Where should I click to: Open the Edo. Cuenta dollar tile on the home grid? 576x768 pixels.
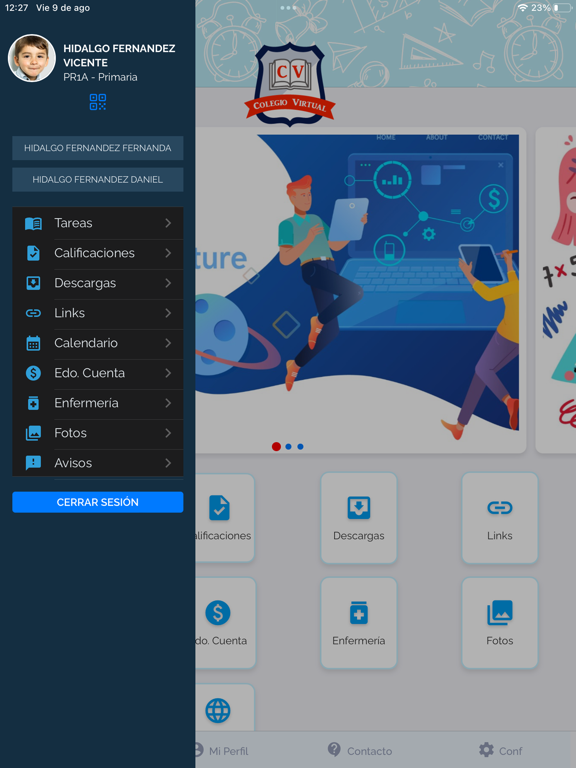(225, 623)
